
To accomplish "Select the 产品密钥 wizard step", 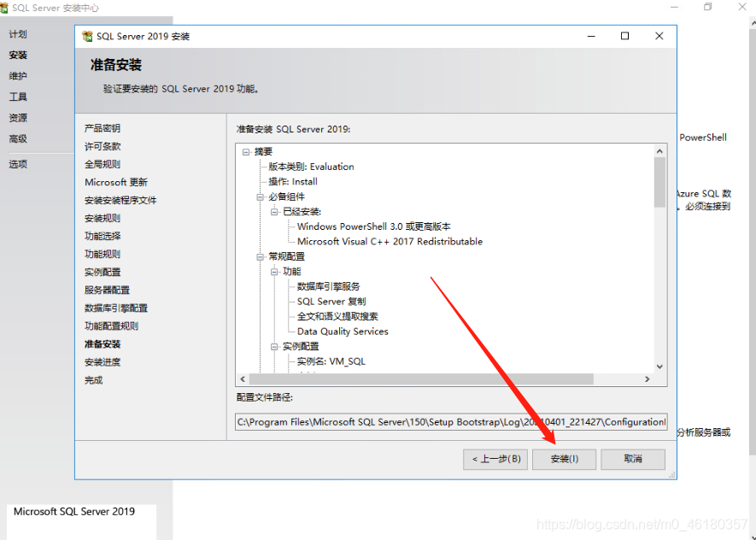I will pos(103,128).
